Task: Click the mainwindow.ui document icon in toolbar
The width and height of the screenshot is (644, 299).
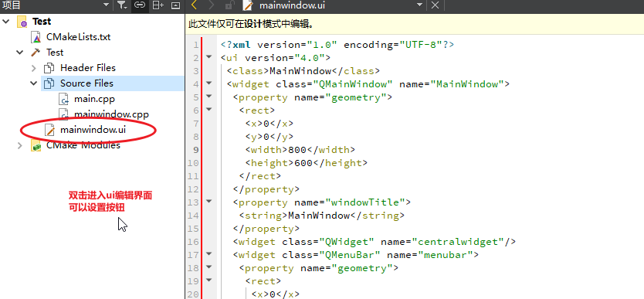Action: tap(248, 5)
